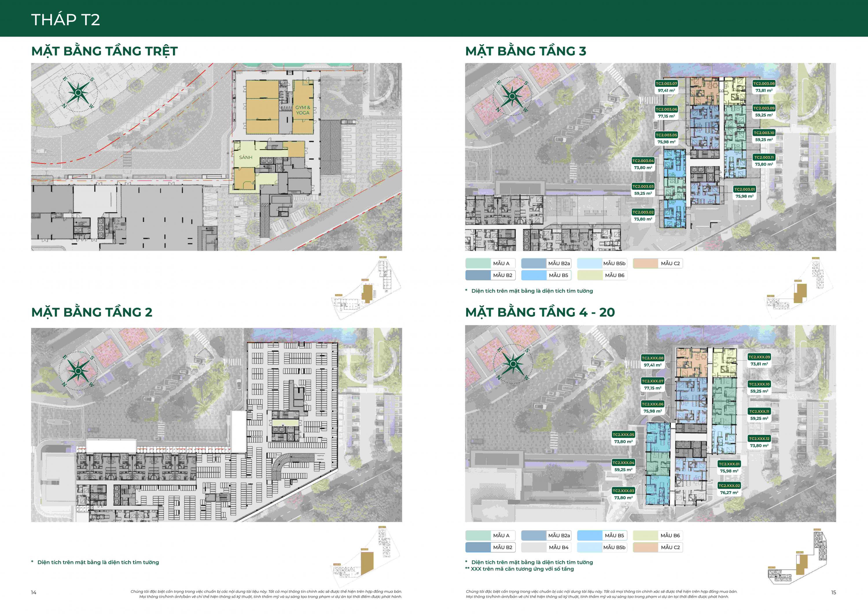Click MẪU C2 swatch in floor 3 legend
868x614 pixels.
click(645, 263)
